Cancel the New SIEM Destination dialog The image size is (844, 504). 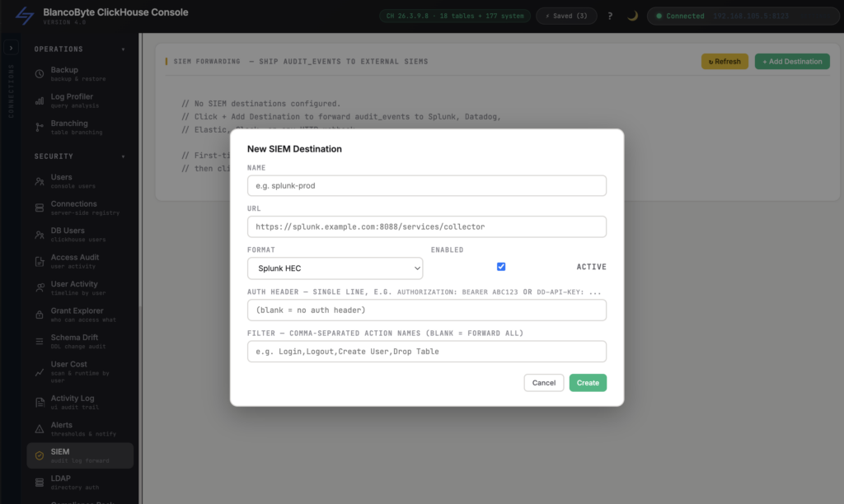coord(544,383)
